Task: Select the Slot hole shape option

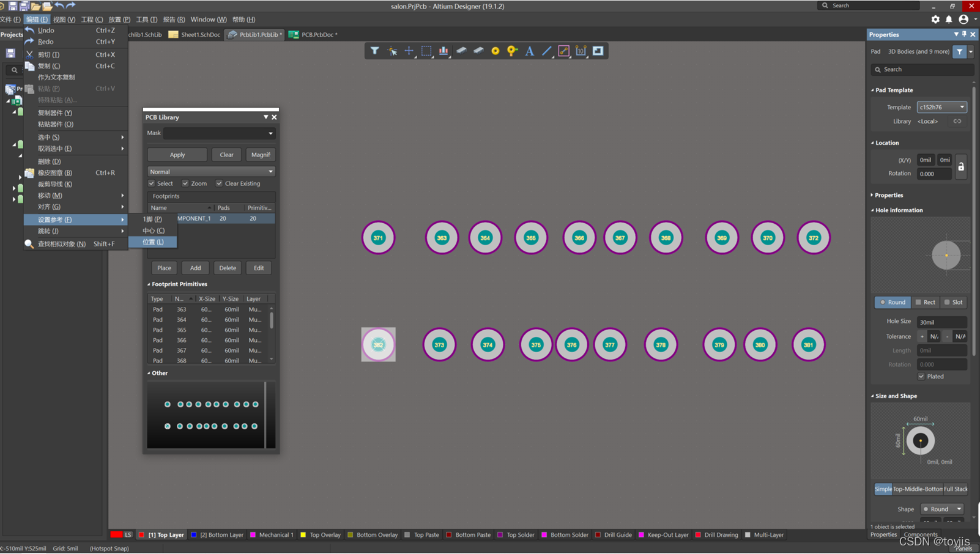Action: [x=954, y=302]
